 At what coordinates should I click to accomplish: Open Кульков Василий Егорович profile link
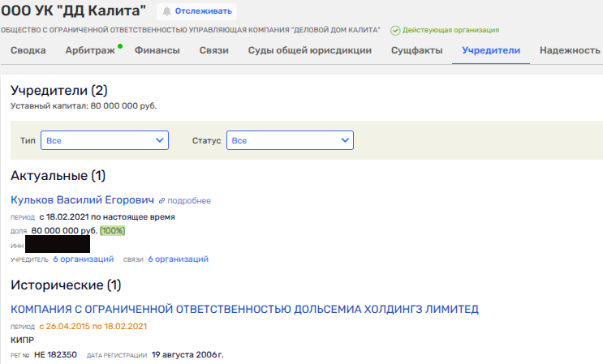(82, 199)
